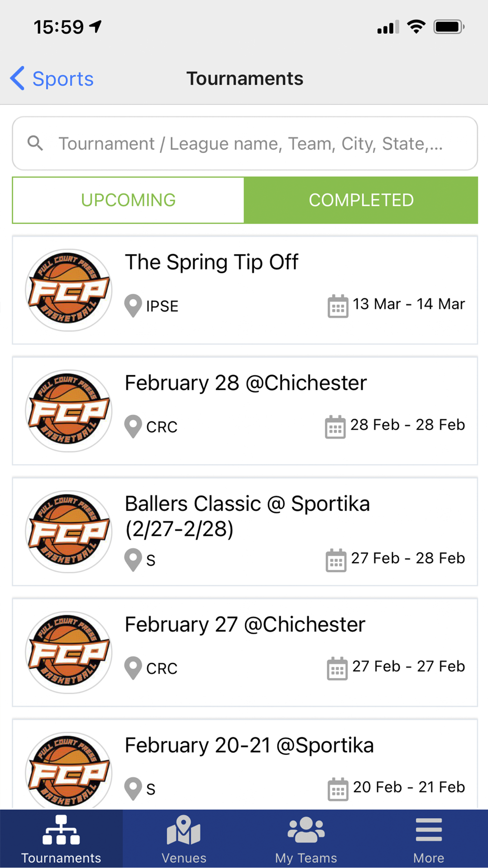The image size is (488, 868).
Task: Open February 20-21 @Sportika tournament
Action: pos(245,764)
